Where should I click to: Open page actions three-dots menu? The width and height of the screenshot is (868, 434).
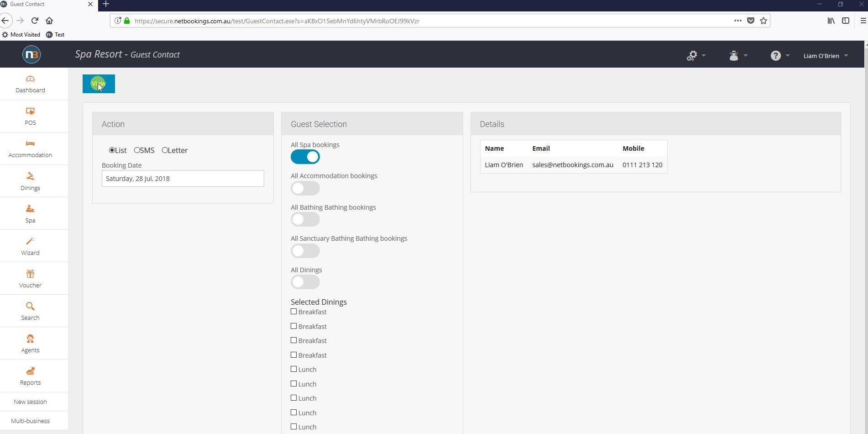tap(737, 21)
